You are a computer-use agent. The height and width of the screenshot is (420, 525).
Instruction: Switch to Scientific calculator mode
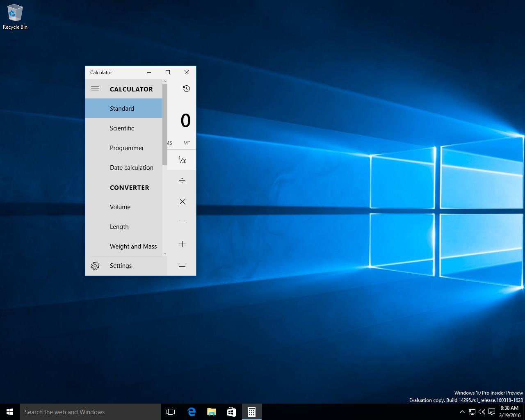[122, 128]
